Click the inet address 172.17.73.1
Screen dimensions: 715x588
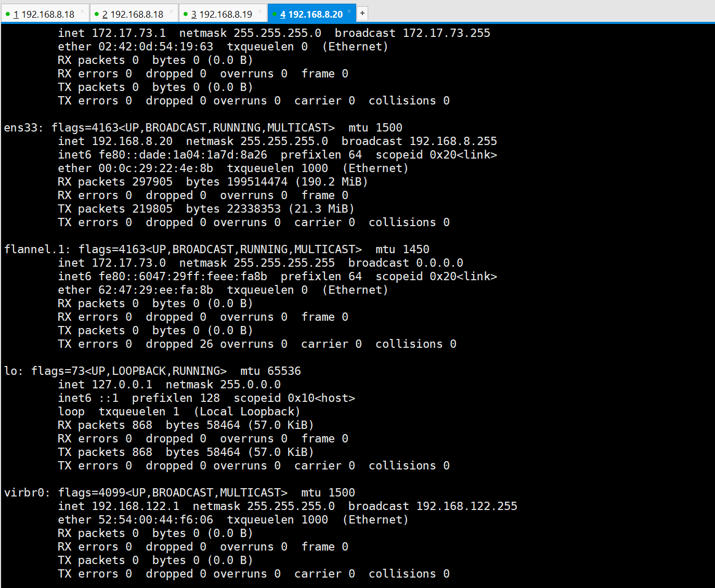pos(129,33)
